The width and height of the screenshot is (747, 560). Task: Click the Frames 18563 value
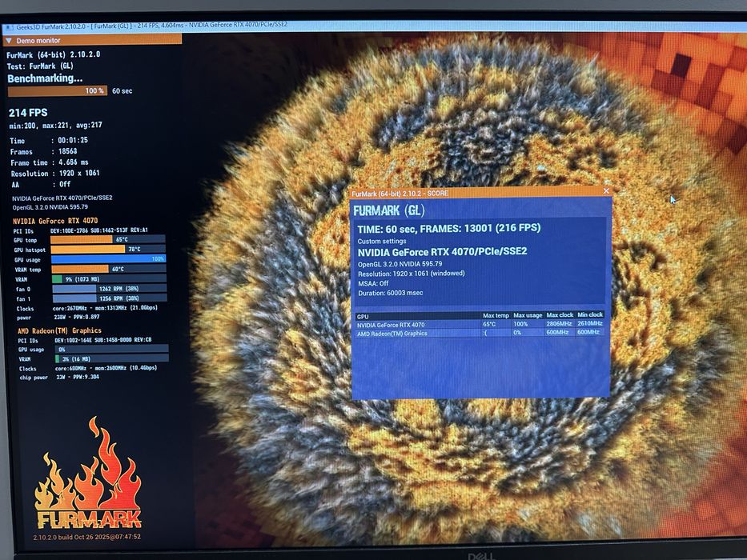(x=67, y=151)
